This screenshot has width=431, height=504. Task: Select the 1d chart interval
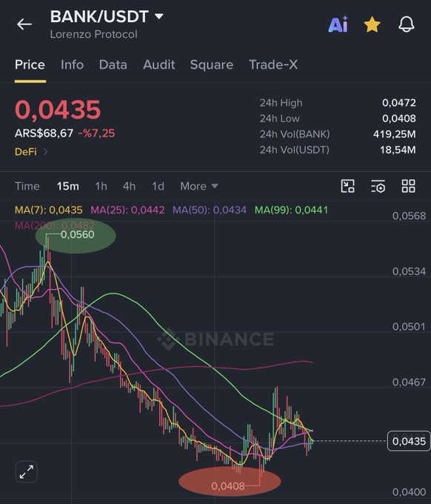[158, 186]
